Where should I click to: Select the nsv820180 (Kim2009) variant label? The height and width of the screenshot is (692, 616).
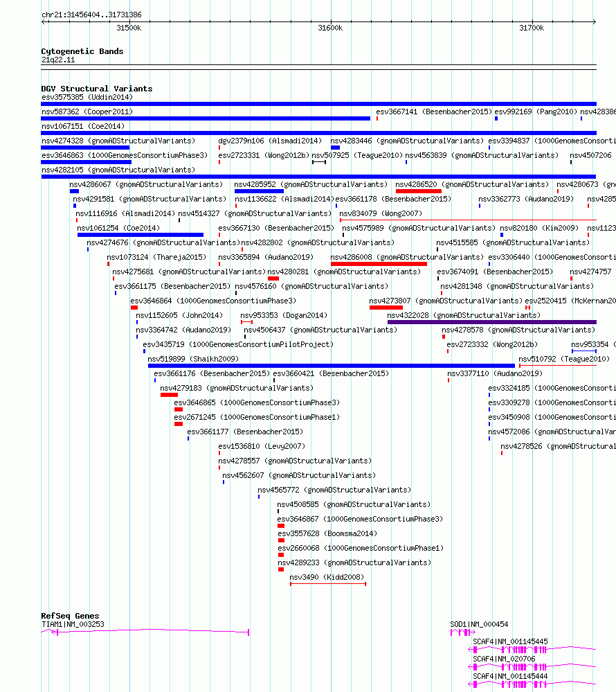coord(539,228)
